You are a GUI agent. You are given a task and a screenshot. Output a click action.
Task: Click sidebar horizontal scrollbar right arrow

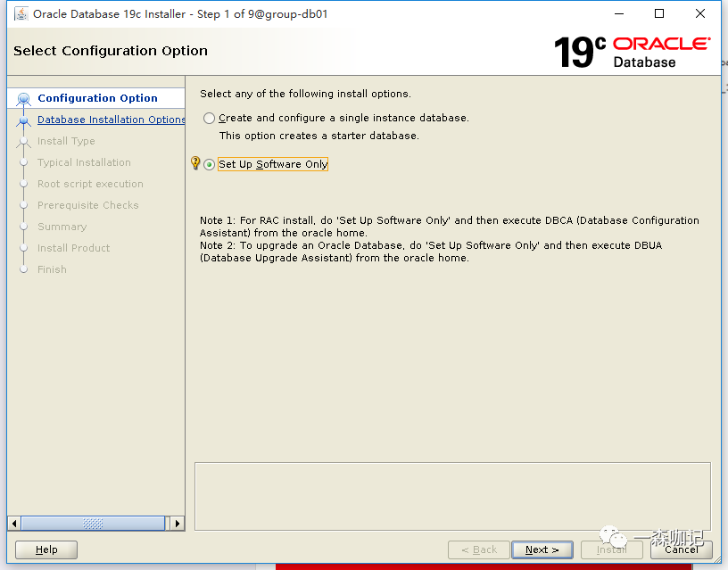177,524
